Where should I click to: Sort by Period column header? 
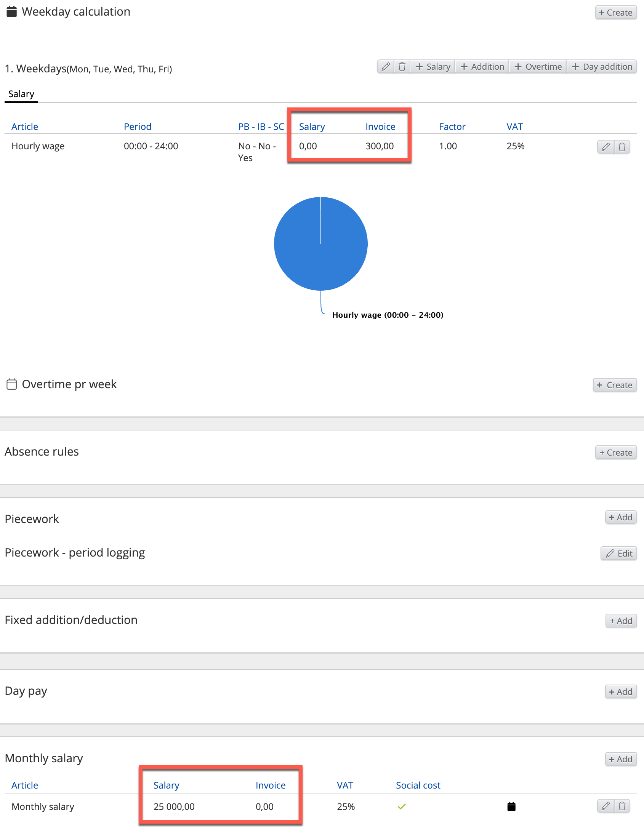click(138, 126)
